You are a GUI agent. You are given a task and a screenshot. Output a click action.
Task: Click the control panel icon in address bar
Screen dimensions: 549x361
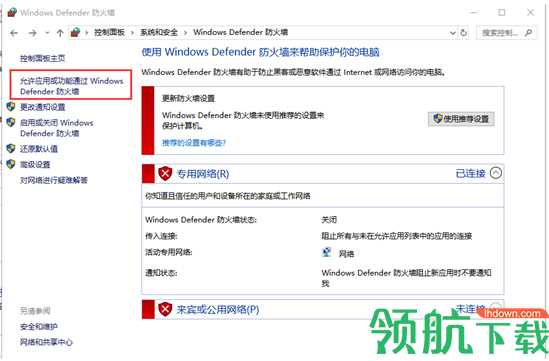point(75,33)
